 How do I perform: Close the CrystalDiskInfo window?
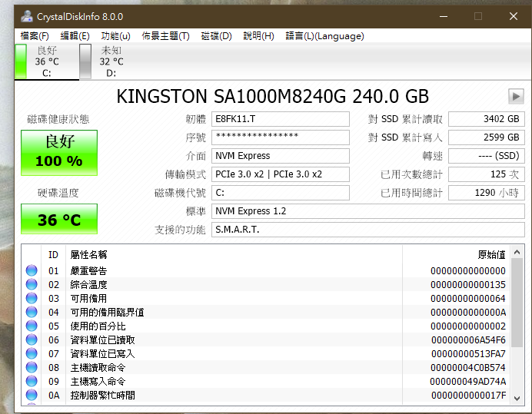tap(514, 16)
